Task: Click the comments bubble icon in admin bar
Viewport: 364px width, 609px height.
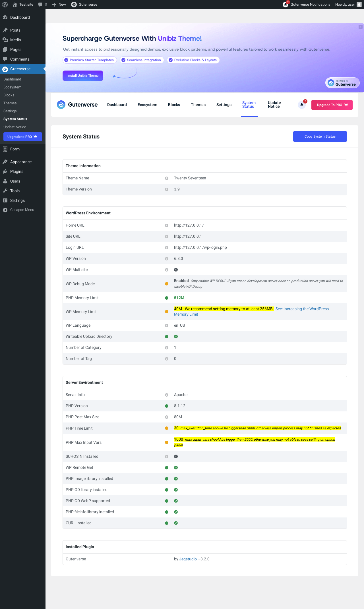Action: click(40, 5)
